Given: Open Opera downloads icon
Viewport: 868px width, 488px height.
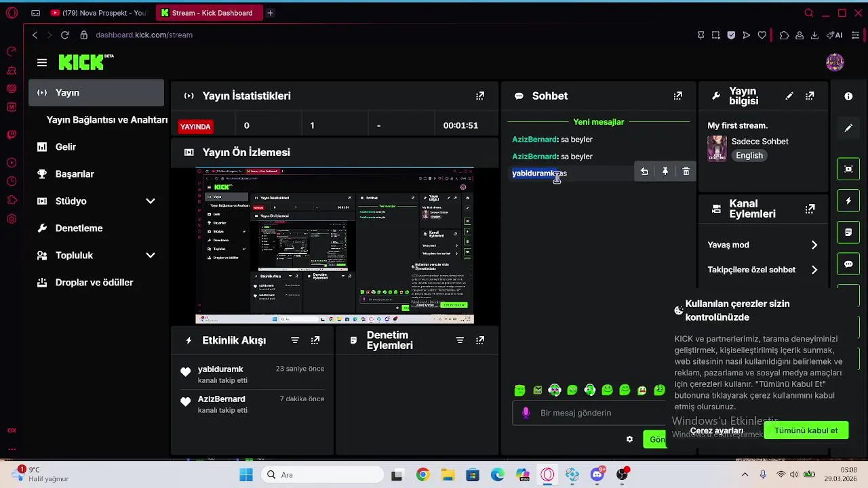Looking at the screenshot, I should point(814,35).
